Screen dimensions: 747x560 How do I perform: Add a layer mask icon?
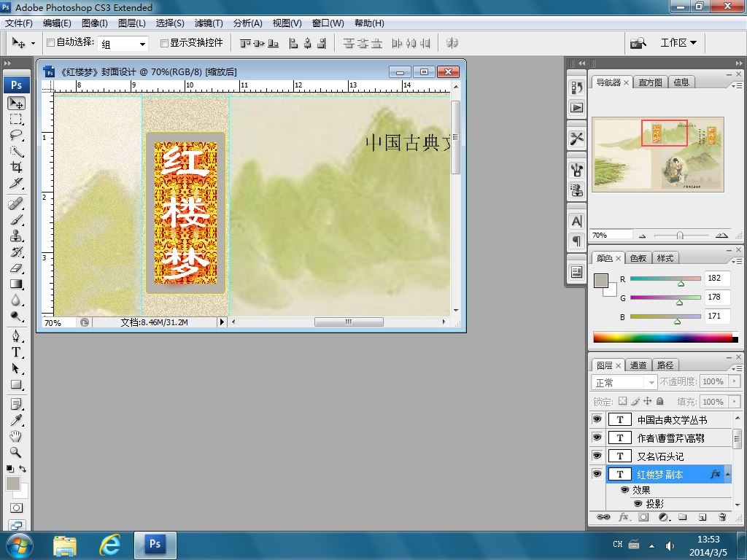643,517
